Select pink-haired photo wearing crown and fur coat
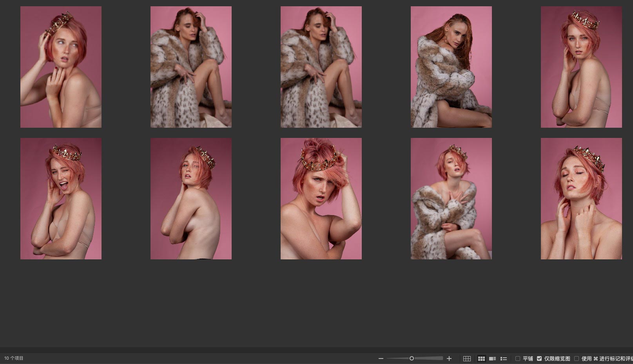Screen dimensions: 633x364 (451, 199)
